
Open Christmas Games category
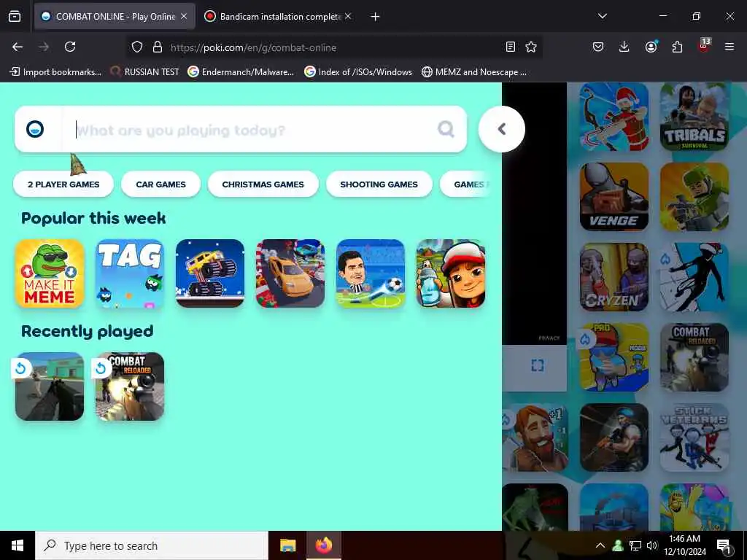263,184
